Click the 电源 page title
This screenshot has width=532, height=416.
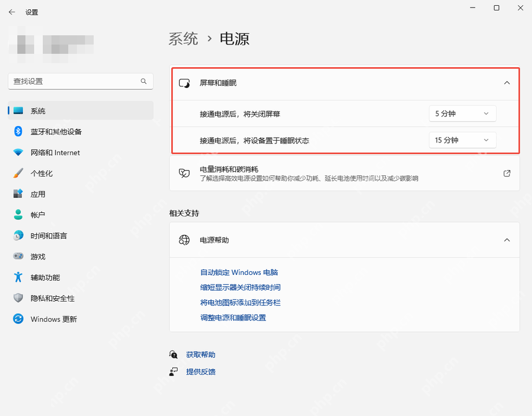[x=235, y=38]
